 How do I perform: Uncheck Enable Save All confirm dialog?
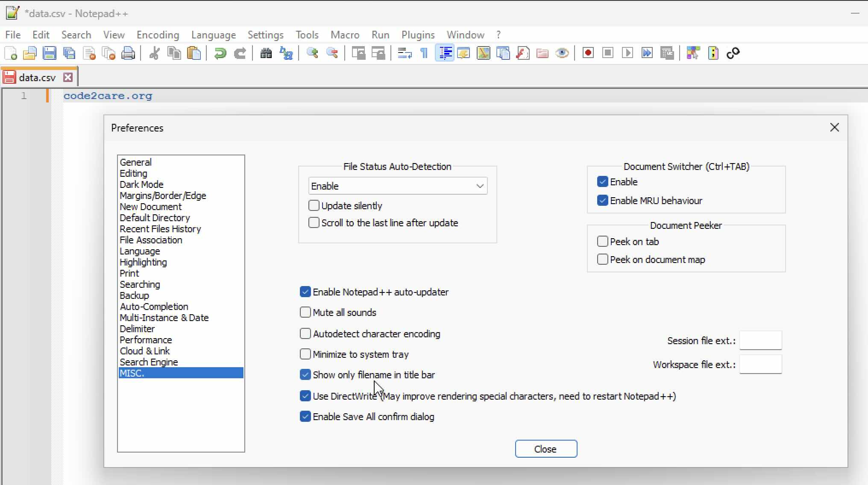point(305,416)
